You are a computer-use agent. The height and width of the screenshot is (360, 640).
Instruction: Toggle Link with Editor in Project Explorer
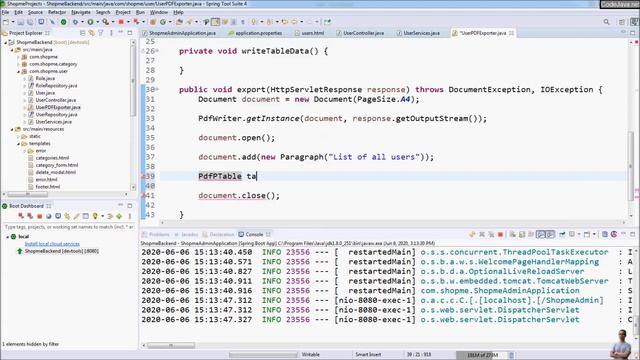tap(91, 33)
